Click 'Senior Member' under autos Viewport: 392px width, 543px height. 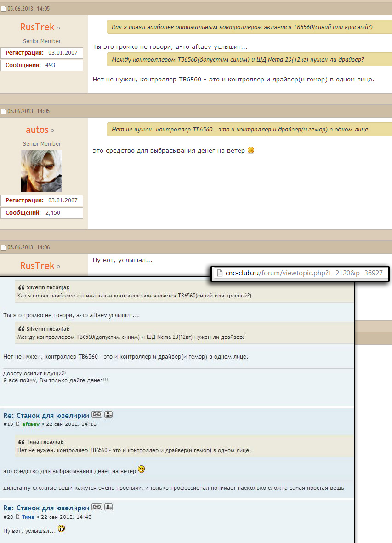(x=42, y=144)
